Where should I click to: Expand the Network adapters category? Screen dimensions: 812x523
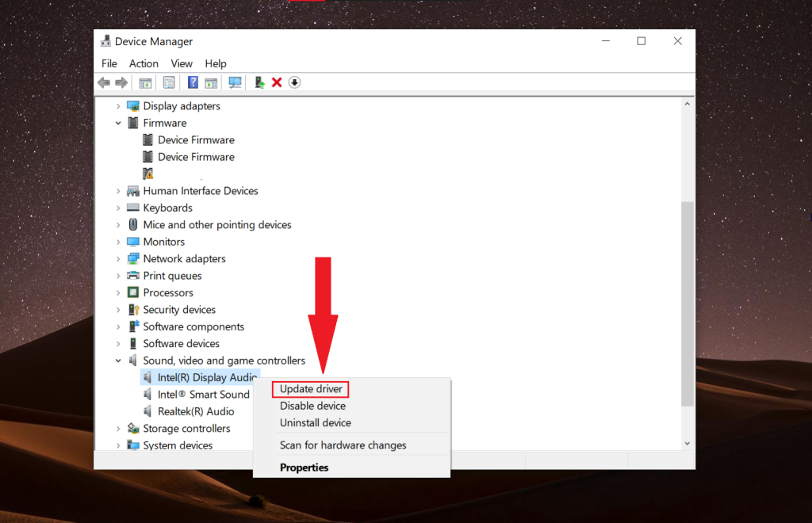[119, 258]
